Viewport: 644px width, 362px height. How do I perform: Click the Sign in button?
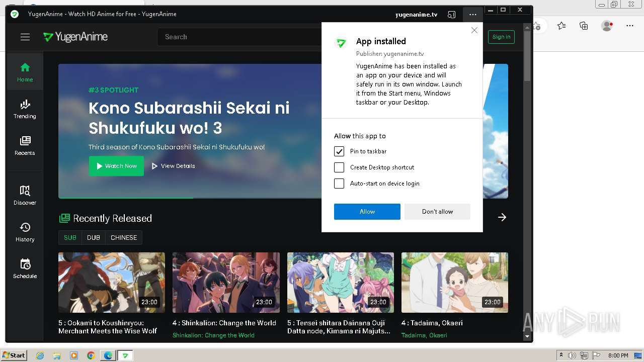click(501, 37)
